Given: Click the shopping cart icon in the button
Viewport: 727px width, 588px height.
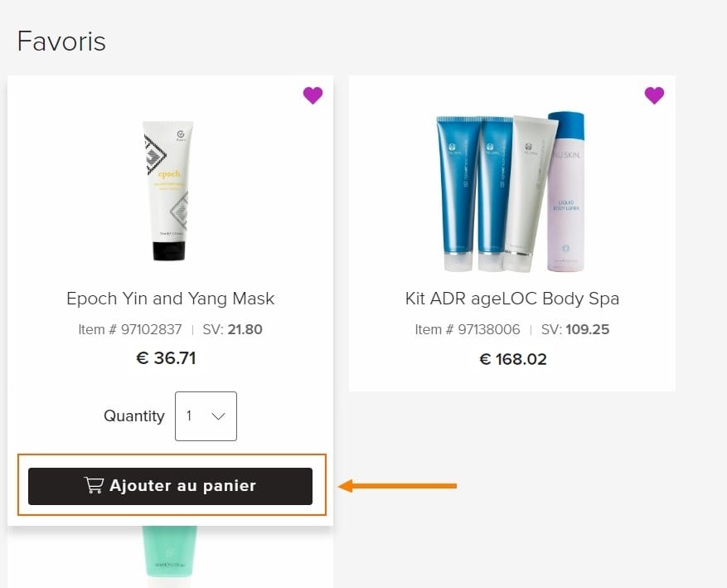Looking at the screenshot, I should click(x=94, y=485).
